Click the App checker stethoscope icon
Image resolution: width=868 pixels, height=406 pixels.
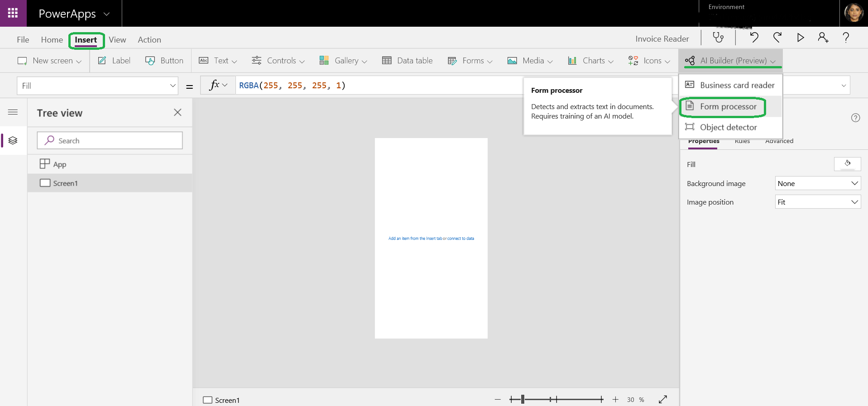[x=718, y=38]
